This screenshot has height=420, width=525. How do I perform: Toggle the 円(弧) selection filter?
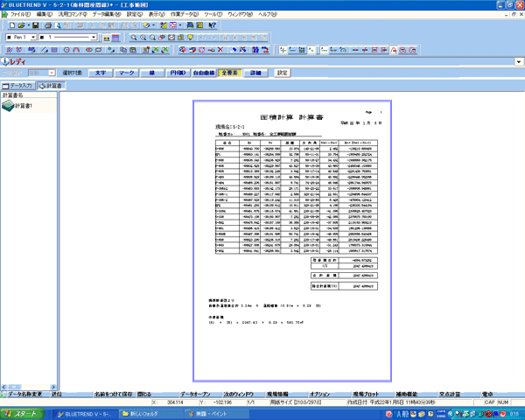[178, 73]
